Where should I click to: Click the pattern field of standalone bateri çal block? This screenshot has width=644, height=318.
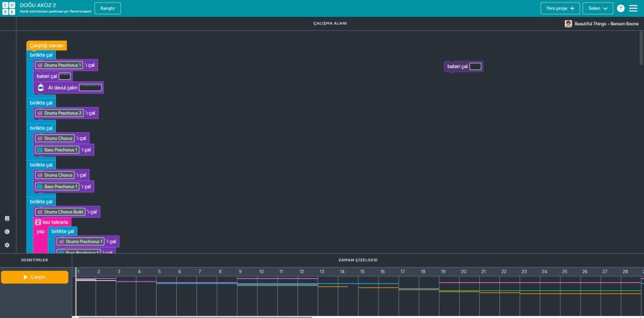coord(475,67)
